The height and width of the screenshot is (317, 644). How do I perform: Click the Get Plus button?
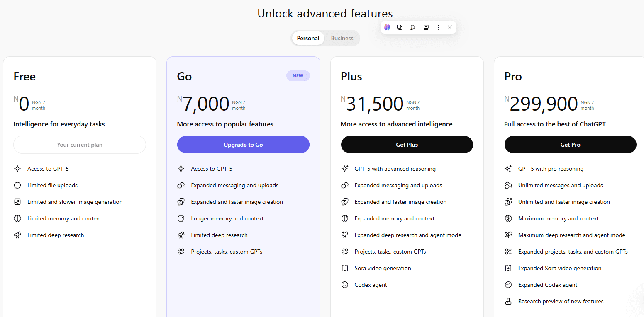[x=407, y=145]
